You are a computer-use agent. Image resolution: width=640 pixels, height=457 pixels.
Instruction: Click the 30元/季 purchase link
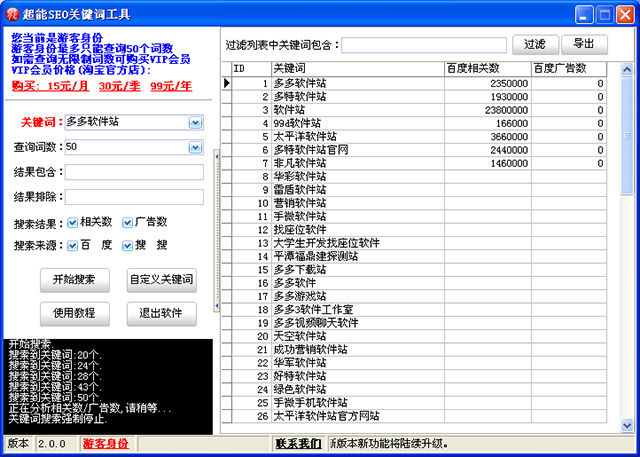(x=120, y=86)
